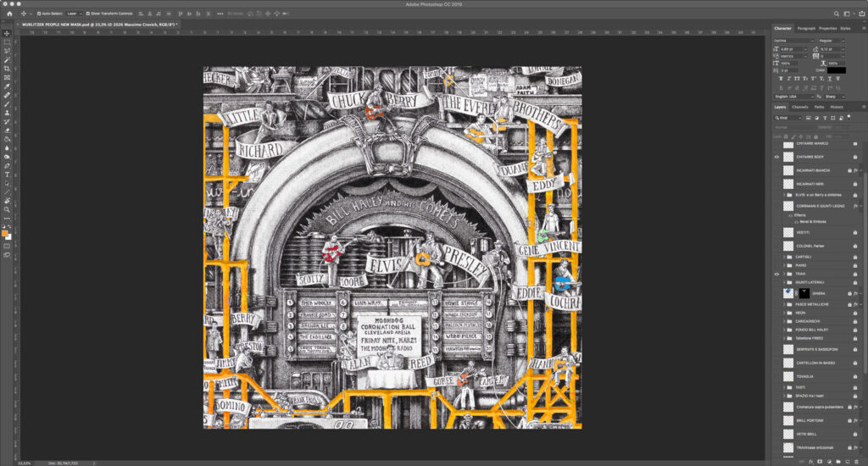
Task: Click Create adjustment layer icon
Action: (829, 462)
